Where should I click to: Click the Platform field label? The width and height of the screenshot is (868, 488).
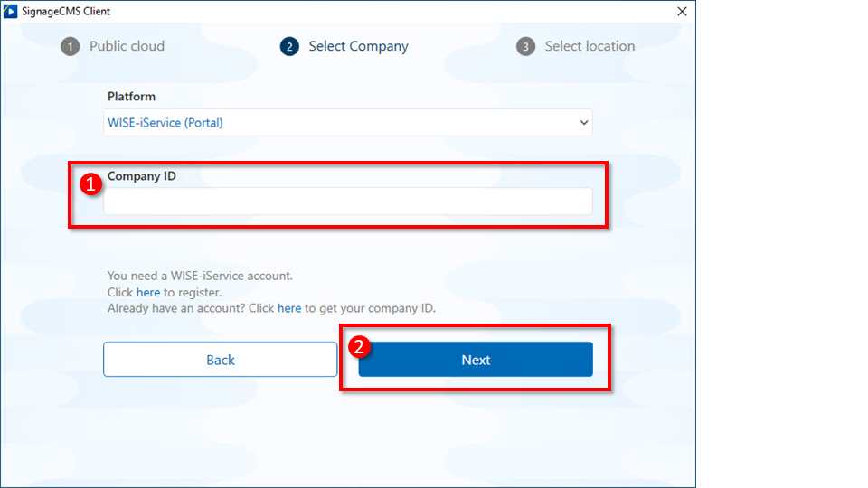131,97
